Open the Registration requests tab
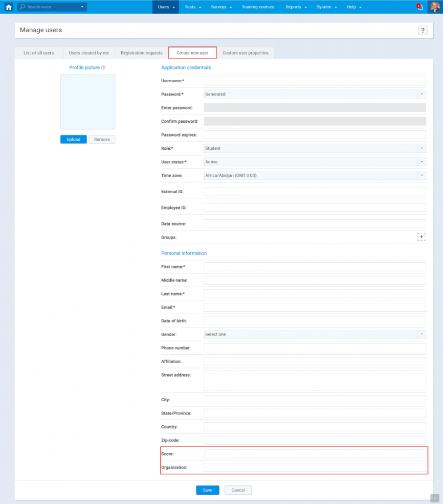 pos(141,52)
